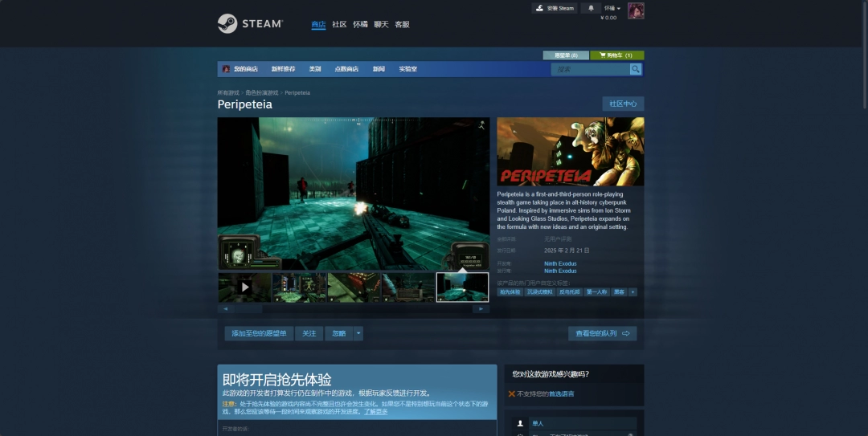Click the user avatar in top right

tap(636, 10)
